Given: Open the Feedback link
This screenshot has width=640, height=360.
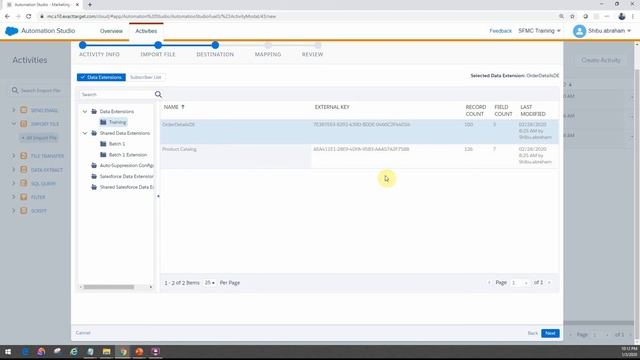Looking at the screenshot, I should 500,31.
